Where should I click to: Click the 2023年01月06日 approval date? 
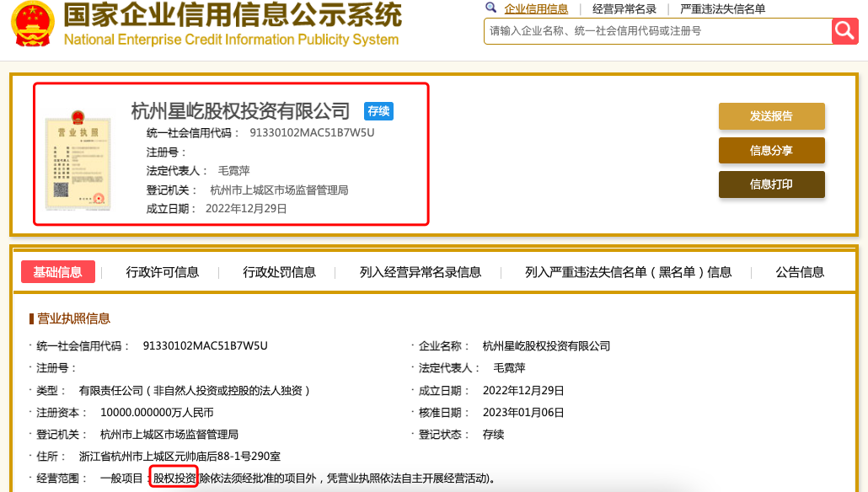[x=523, y=413]
